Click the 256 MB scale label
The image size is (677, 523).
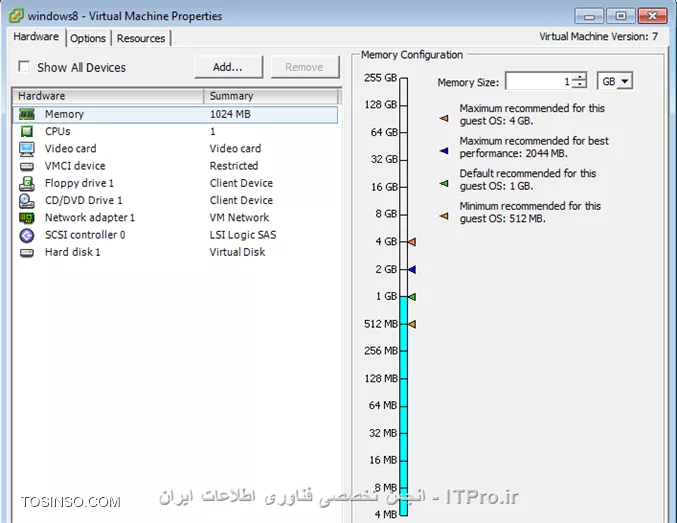(380, 351)
